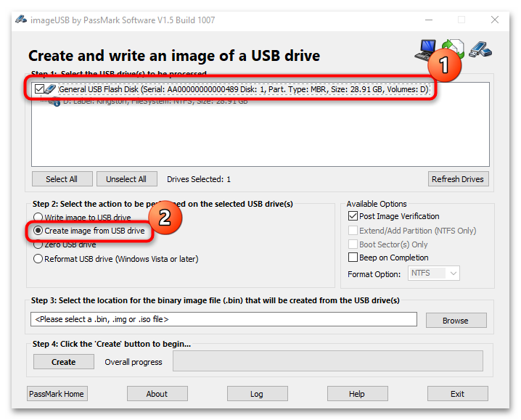Click the Overall progress bar

coord(327,361)
